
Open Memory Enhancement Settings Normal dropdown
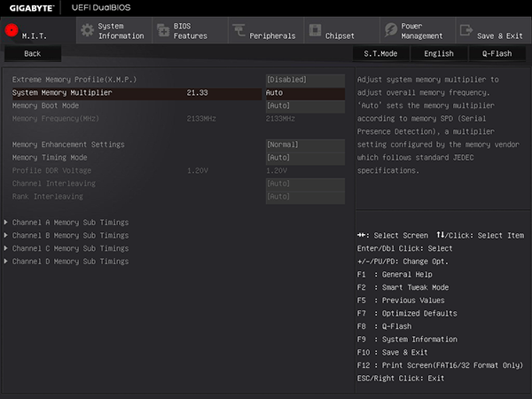[x=305, y=145]
